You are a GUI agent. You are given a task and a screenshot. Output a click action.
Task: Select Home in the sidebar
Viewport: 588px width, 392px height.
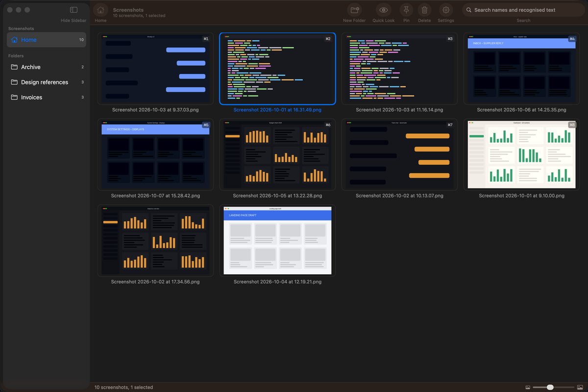[x=47, y=40]
